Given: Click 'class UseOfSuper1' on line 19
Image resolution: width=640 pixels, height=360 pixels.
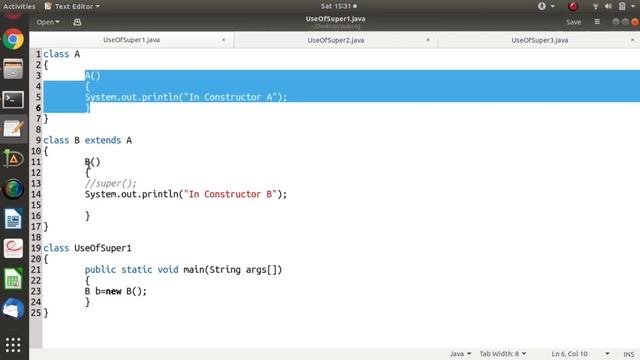Looking at the screenshot, I should [87, 248].
